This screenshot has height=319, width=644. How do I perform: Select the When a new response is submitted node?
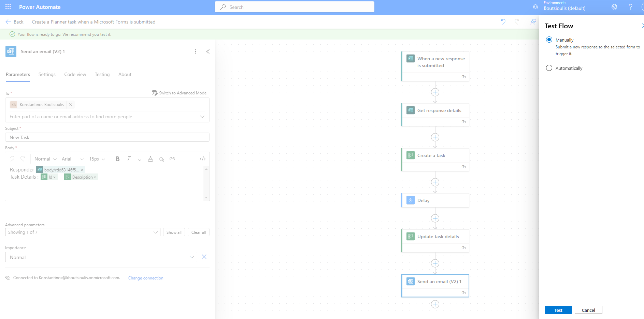pos(435,66)
